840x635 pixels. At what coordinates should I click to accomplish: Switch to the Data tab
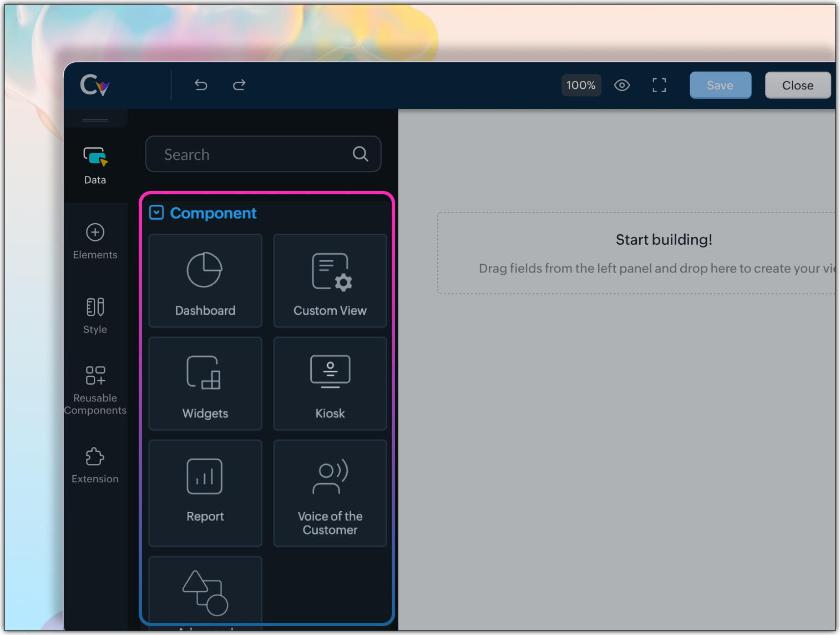[95, 165]
